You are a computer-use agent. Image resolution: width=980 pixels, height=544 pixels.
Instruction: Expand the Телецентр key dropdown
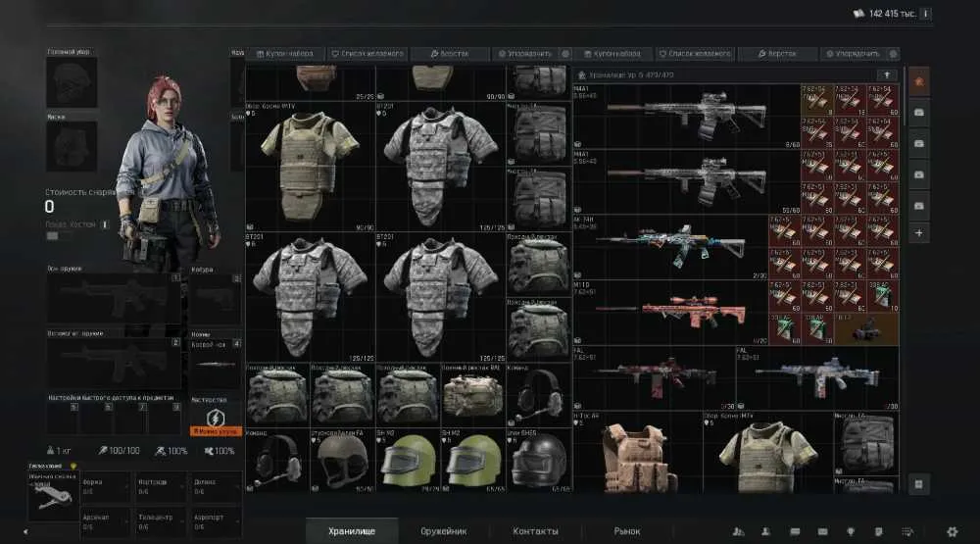coord(162,521)
